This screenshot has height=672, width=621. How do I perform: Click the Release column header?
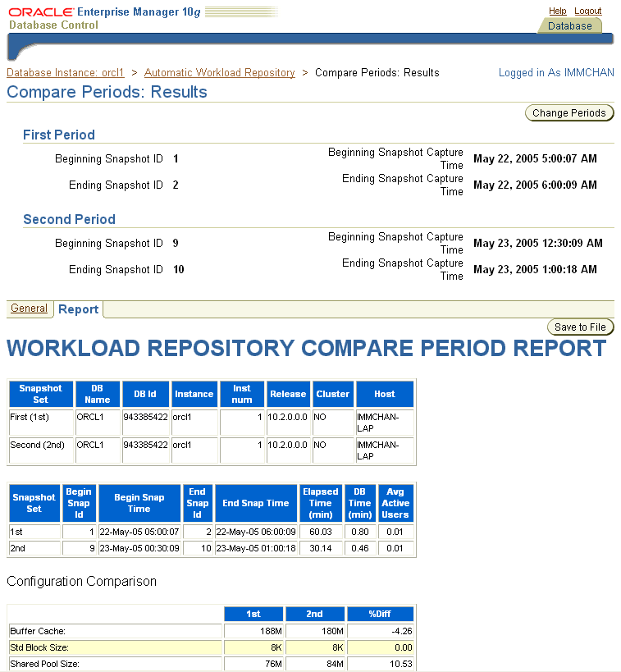(288, 394)
